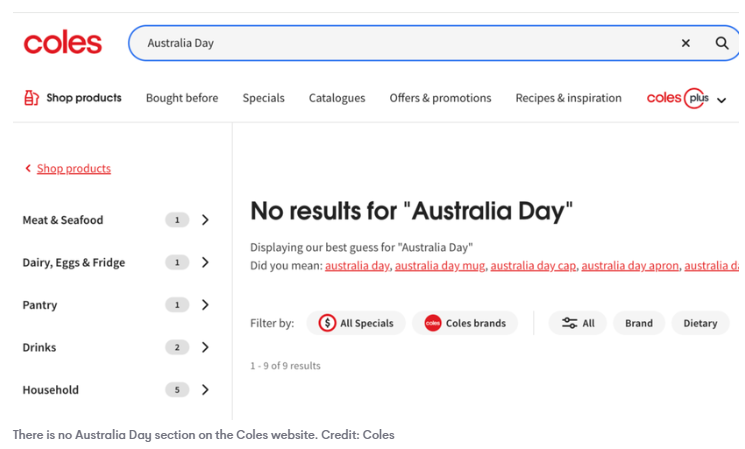
Task: Click the 'australia day apron' suggestion link
Action: [x=630, y=266]
